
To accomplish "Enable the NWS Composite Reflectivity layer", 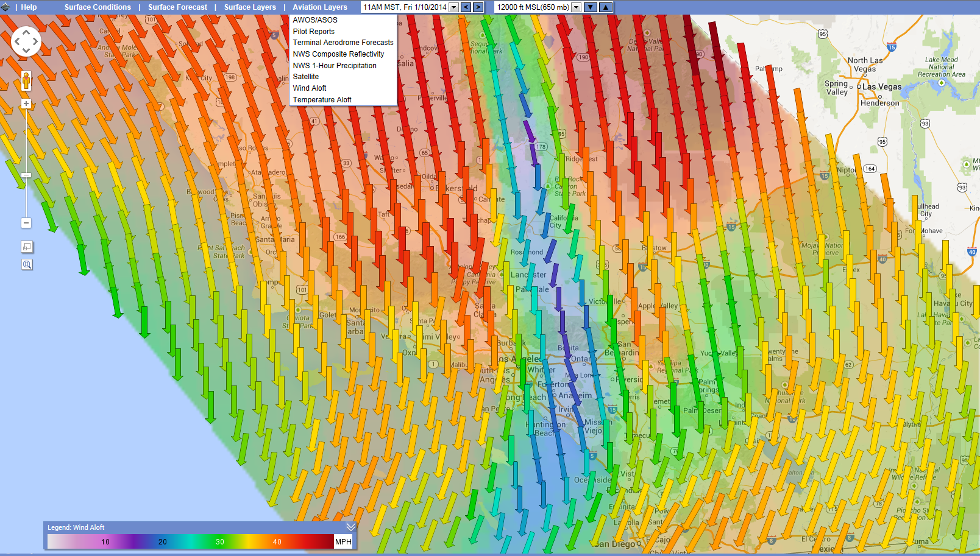I will coord(339,54).
